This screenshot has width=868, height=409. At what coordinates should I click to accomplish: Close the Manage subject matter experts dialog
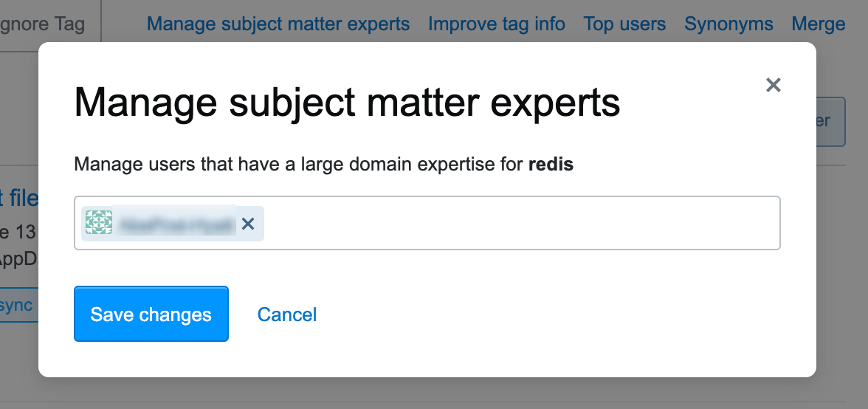[x=773, y=86]
